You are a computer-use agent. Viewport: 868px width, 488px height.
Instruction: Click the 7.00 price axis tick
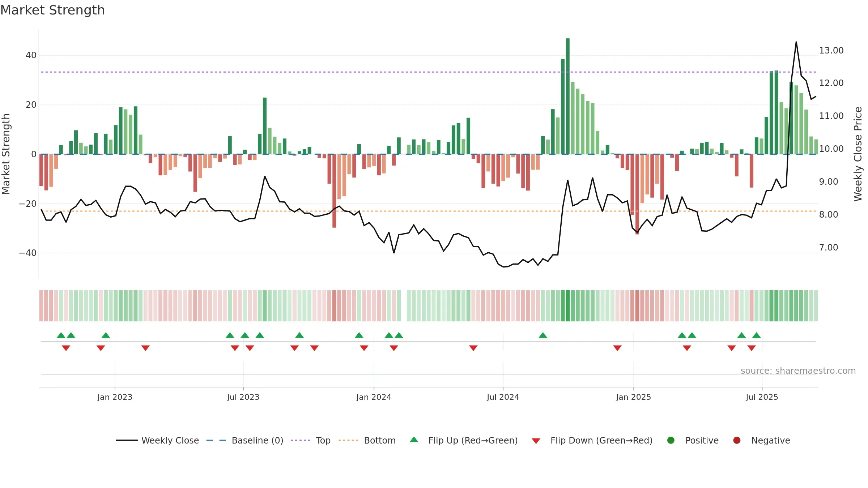pyautogui.click(x=829, y=248)
